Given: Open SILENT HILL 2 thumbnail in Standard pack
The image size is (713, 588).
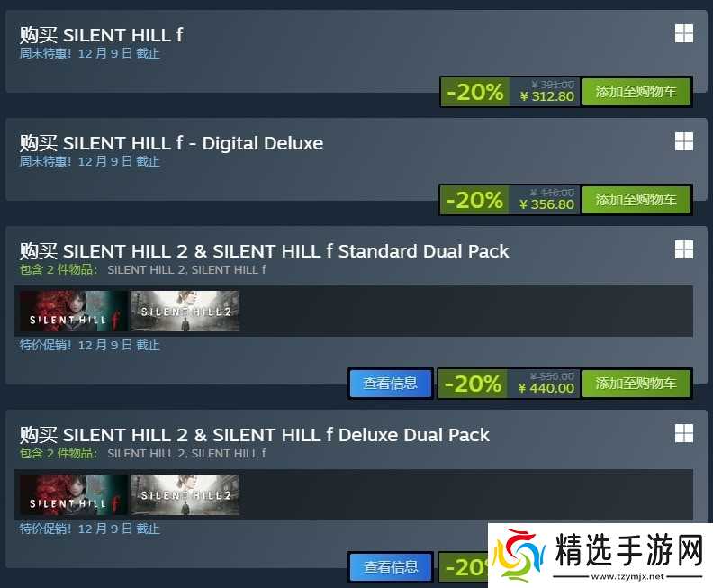Looking at the screenshot, I should 185,311.
